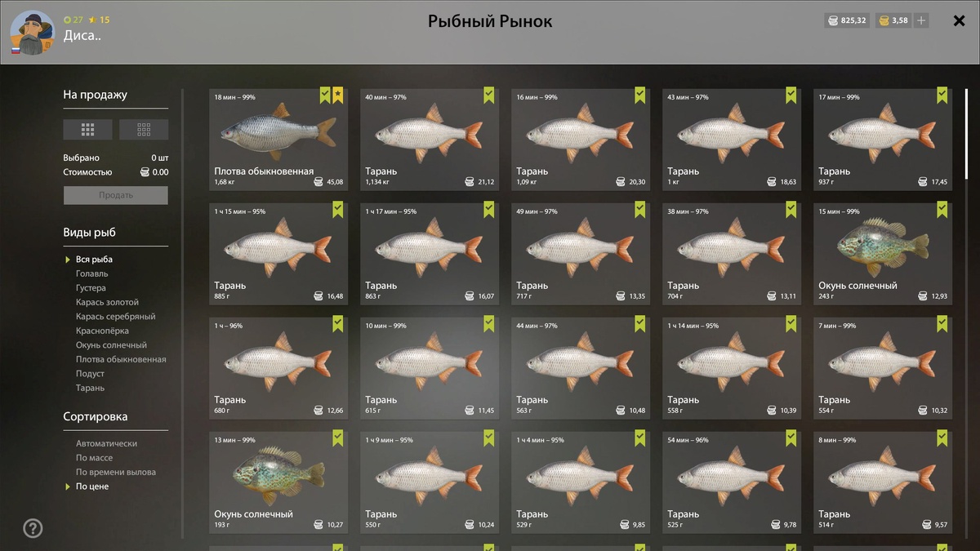Select По времени вылова sorting option

pos(116,472)
